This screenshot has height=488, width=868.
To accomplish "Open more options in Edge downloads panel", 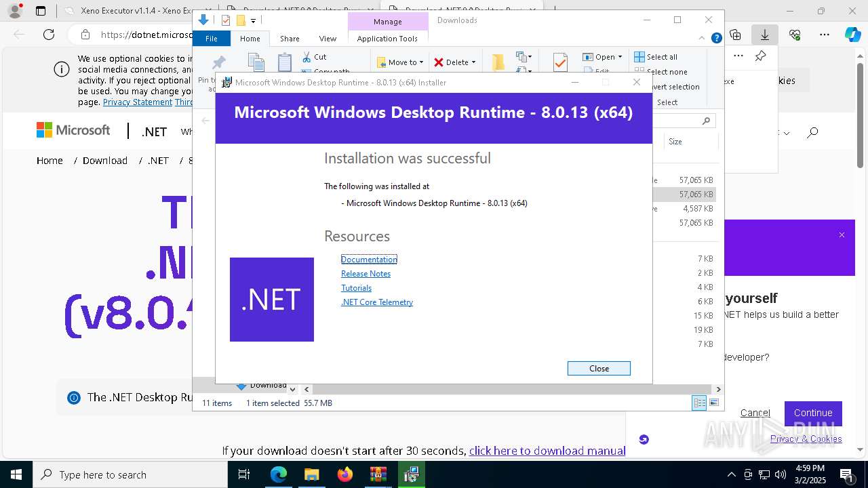I will pos(738,56).
